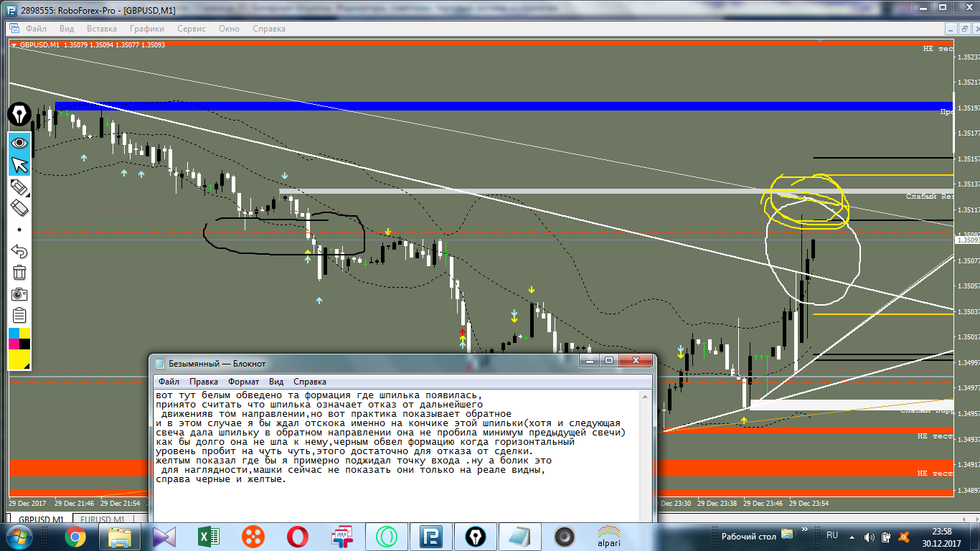Click the chart document icon beside Файл
980x551 pixels.
tap(14, 29)
